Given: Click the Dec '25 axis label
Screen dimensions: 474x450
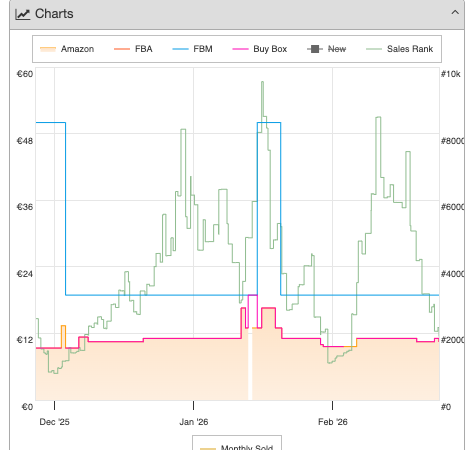Looking at the screenshot, I should point(54,422).
